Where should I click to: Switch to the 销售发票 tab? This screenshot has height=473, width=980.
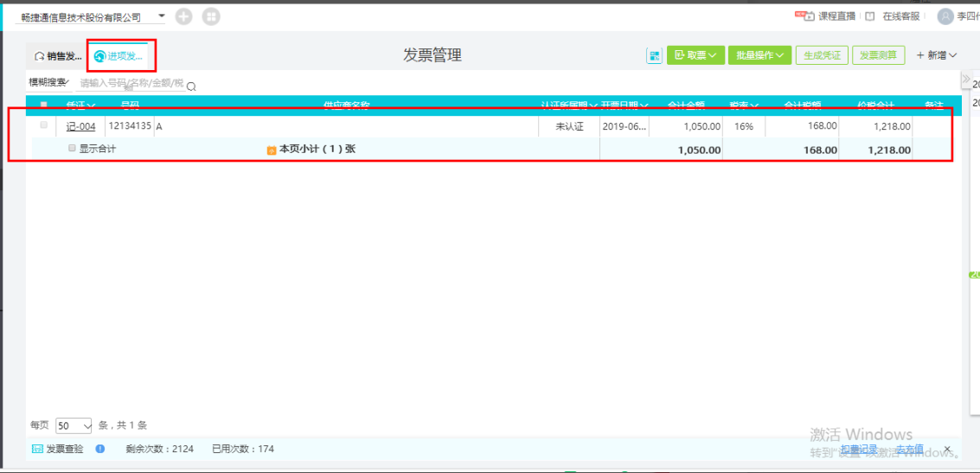(x=58, y=56)
